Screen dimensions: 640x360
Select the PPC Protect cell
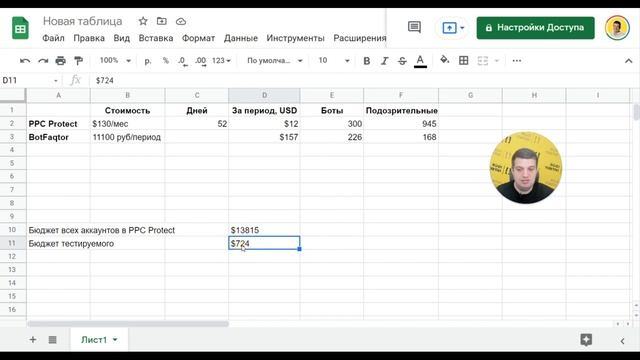pyautogui.click(x=58, y=124)
